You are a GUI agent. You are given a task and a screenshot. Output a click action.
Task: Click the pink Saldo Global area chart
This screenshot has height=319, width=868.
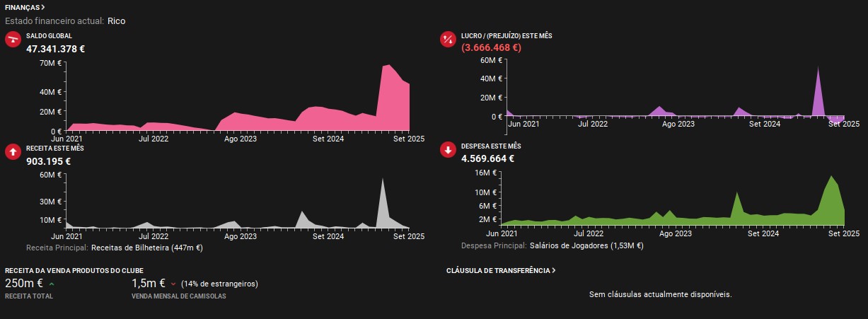tap(238, 98)
